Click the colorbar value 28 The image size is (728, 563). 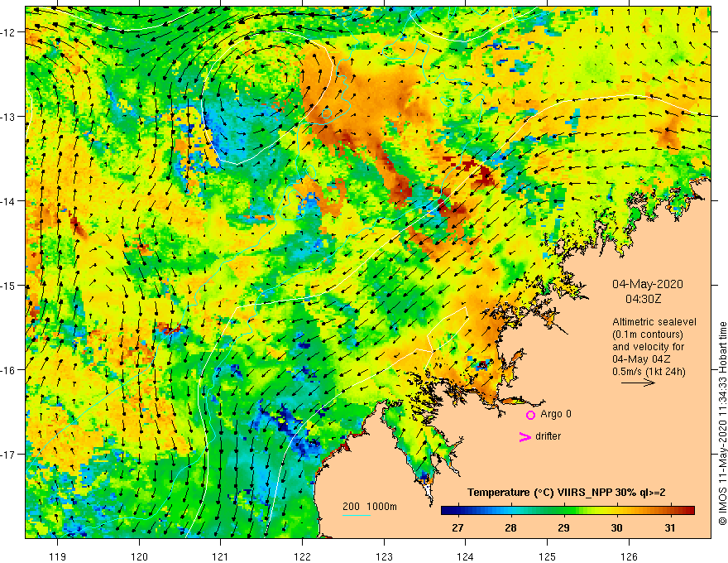[x=510, y=527]
